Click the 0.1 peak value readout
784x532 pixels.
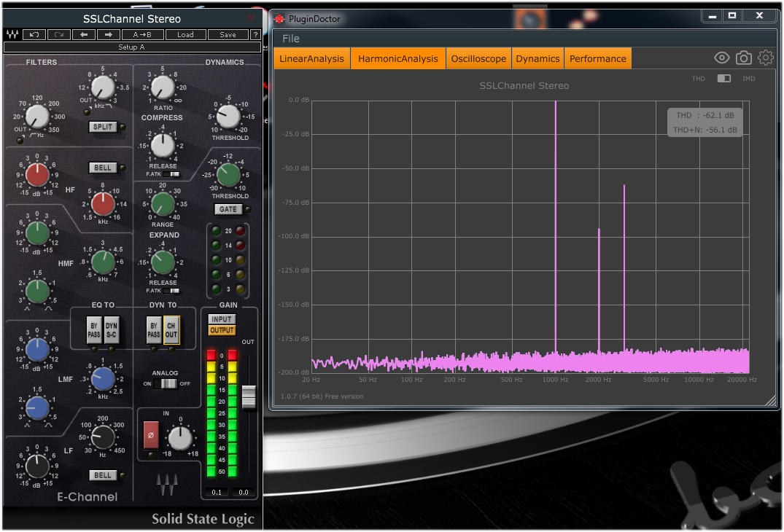pos(217,492)
